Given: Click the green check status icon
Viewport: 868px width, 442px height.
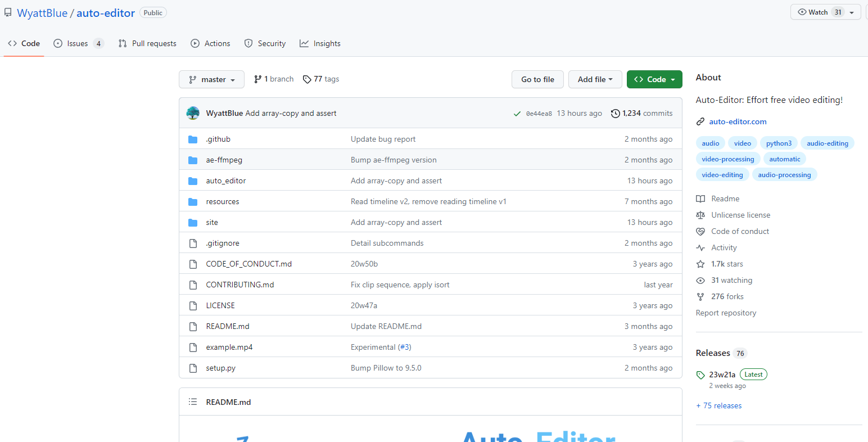Looking at the screenshot, I should (517, 114).
